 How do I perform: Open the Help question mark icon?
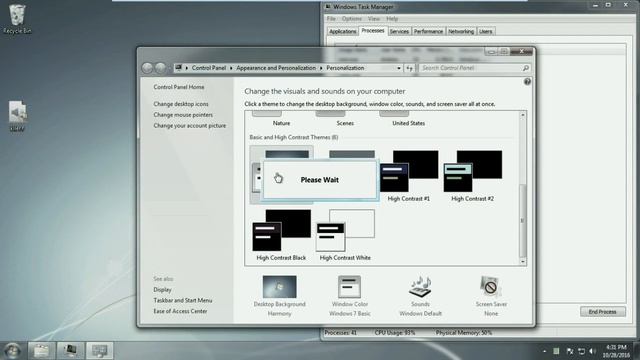pyautogui.click(x=527, y=82)
